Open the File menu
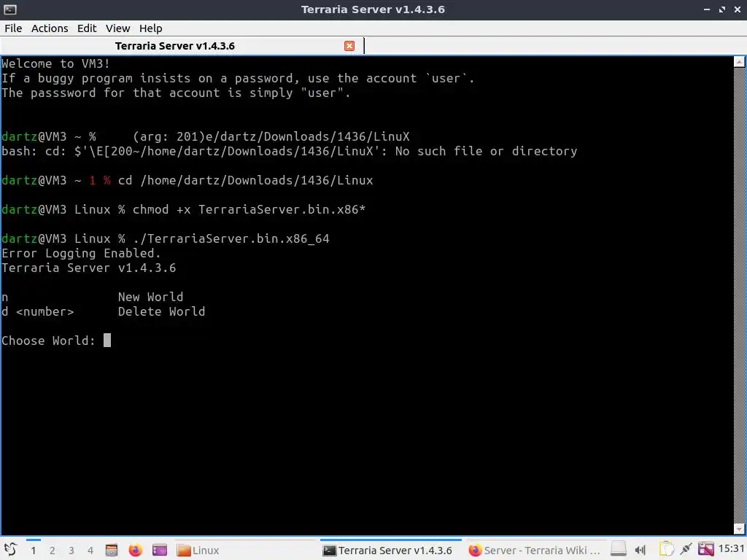This screenshot has height=560, width=747. [13, 28]
